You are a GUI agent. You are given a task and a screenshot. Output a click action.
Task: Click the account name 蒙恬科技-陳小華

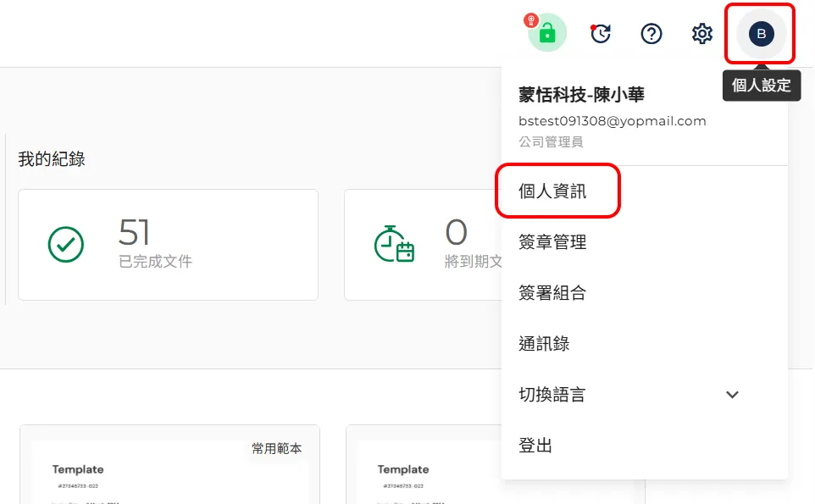coord(582,95)
